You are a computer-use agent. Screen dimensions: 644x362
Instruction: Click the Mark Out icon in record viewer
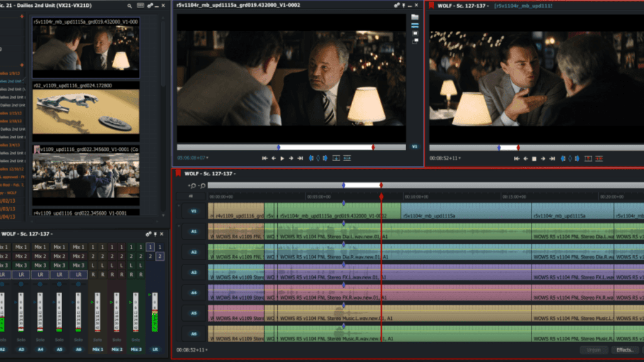[x=578, y=158]
